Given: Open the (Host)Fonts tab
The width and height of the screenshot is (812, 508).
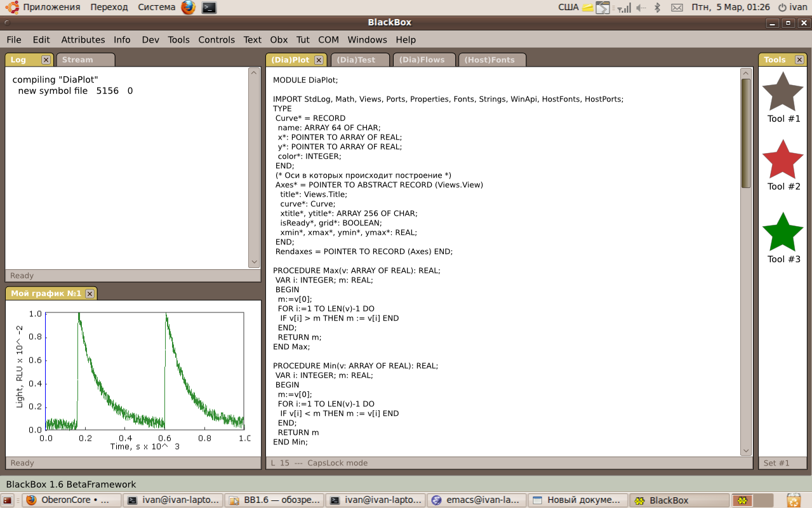Looking at the screenshot, I should 489,60.
